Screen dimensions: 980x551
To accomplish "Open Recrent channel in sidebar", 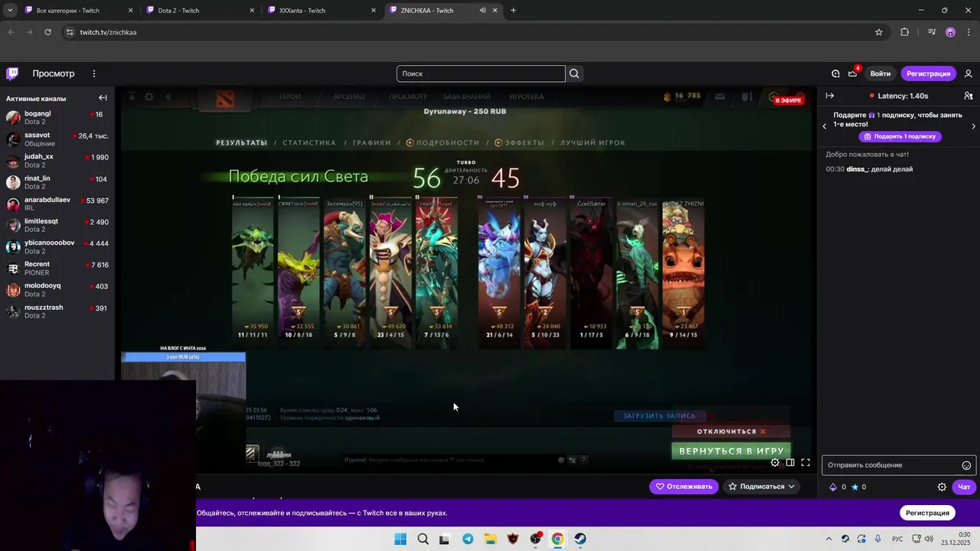I will [x=57, y=268].
